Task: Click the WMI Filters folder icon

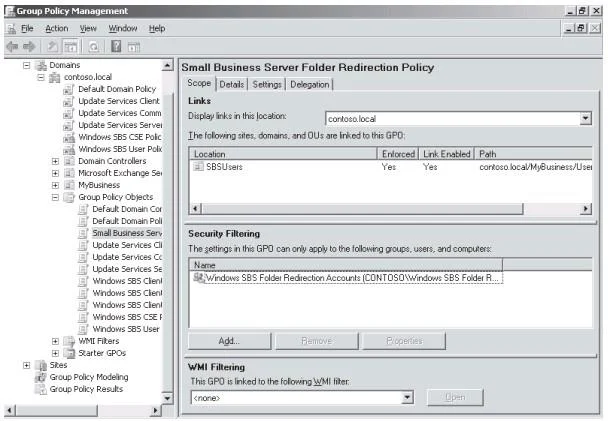Action: [x=69, y=341]
